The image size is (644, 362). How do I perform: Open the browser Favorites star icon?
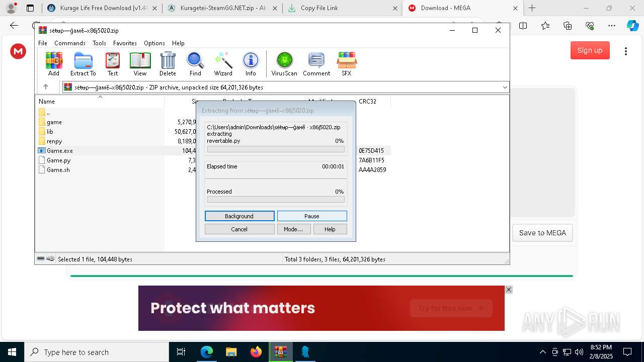tap(545, 26)
